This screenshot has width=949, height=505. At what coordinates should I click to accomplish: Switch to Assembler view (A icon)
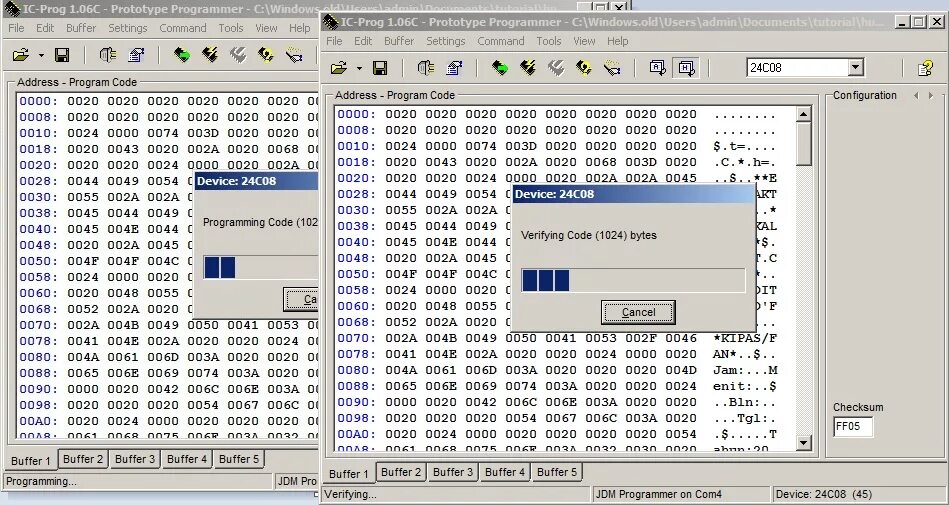pyautogui.click(x=658, y=68)
